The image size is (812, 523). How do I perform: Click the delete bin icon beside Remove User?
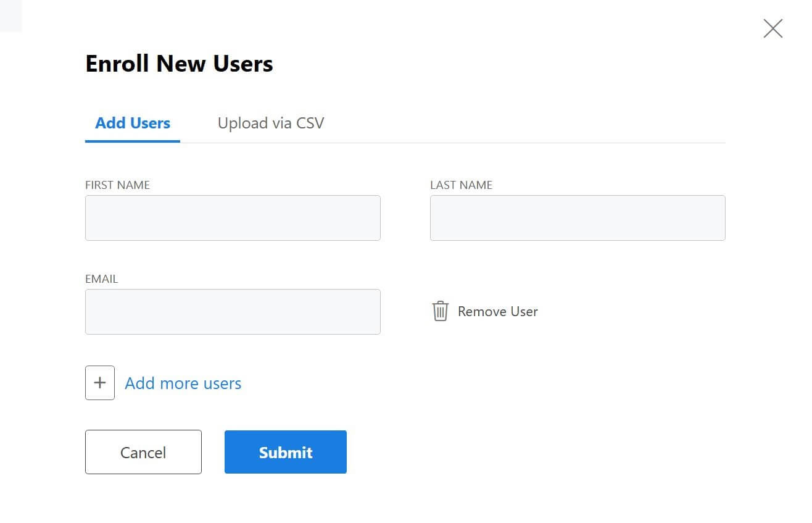coord(440,311)
